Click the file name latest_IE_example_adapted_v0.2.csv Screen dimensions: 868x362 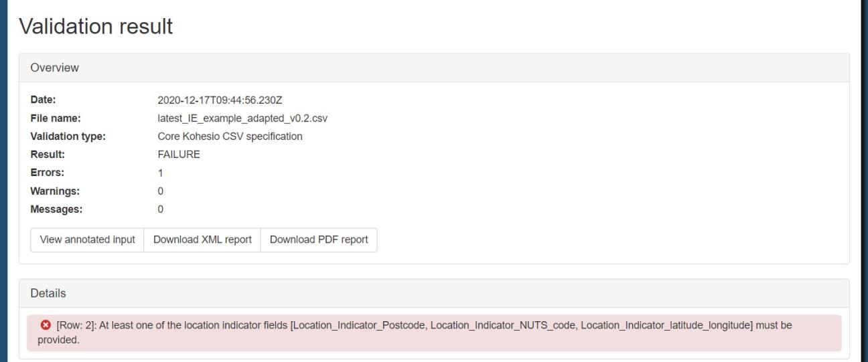coord(242,118)
